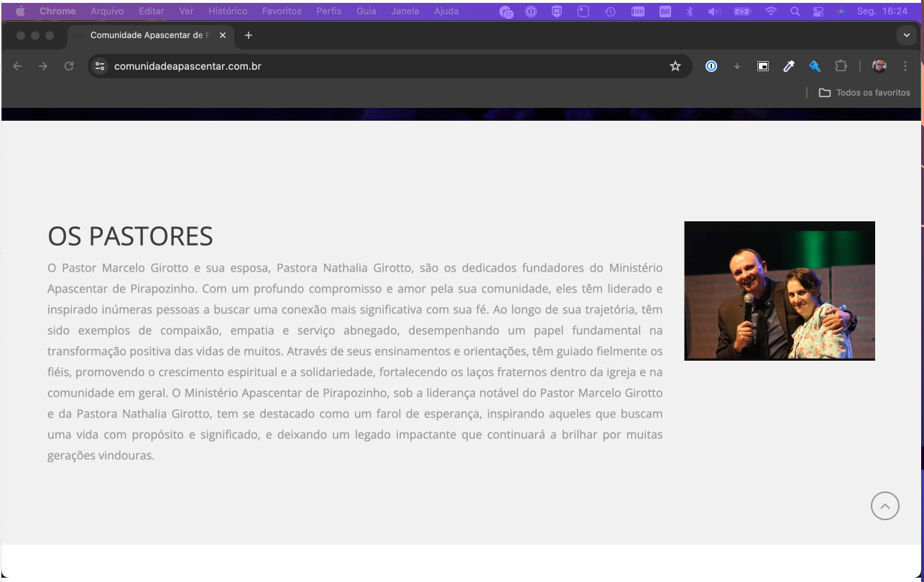This screenshot has height=582, width=924.
Task: Launch the color picker eyedropper extension
Action: [789, 66]
